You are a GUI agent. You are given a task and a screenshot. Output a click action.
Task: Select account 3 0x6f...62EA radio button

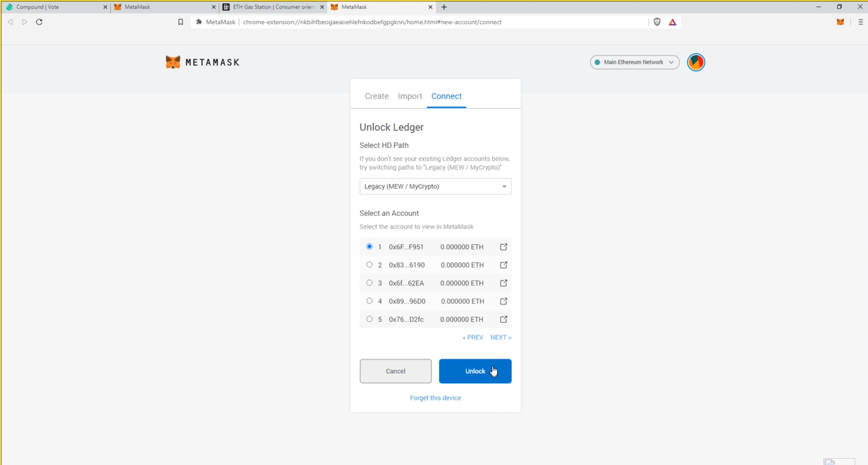369,283
